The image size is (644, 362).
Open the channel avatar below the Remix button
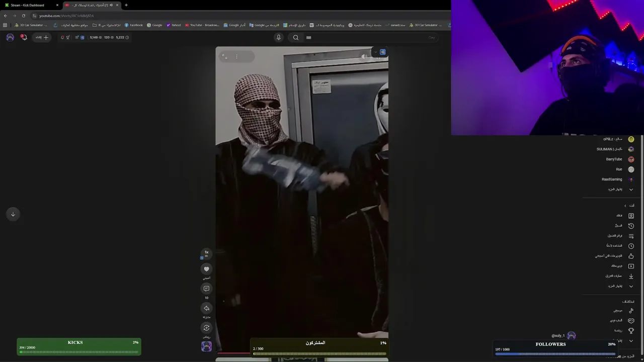[x=206, y=346]
